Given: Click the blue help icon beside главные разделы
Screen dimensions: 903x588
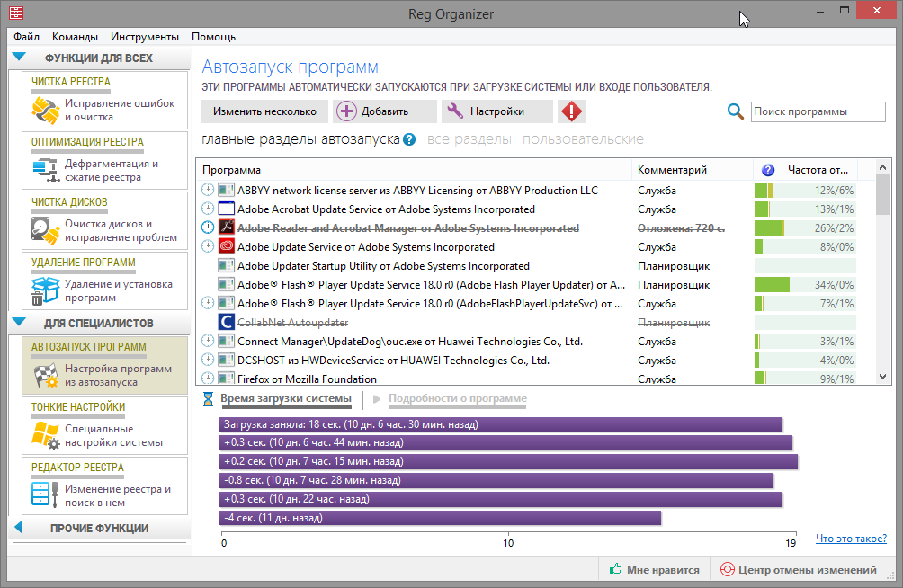Looking at the screenshot, I should (x=409, y=139).
